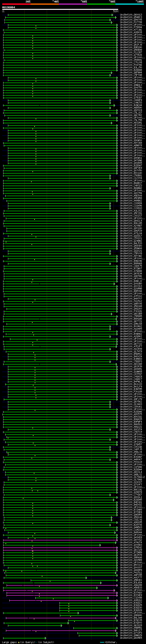Viewport: 146px width, 644px height.
Task: Select hit UniRef100_A0RU10
Action: click(x=131, y=600)
